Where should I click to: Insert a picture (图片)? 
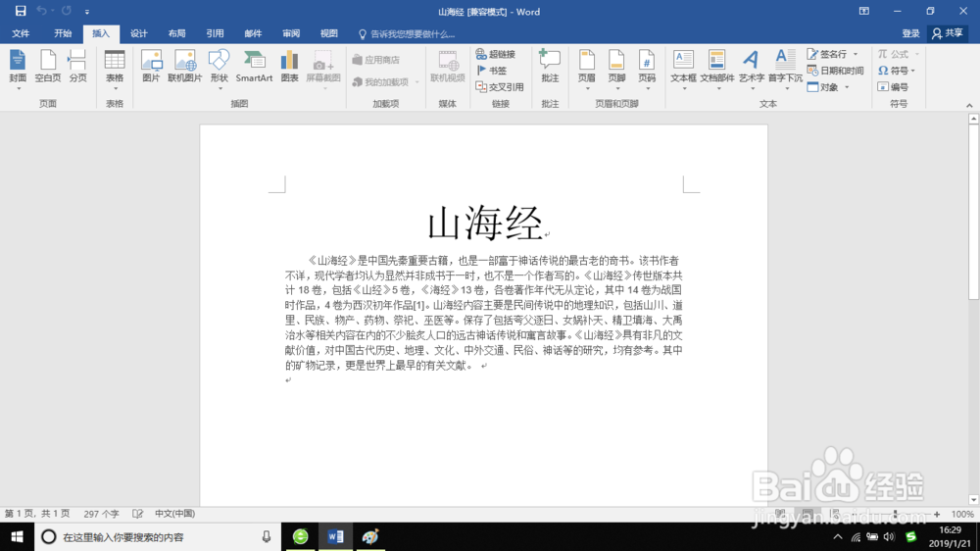coord(151,68)
